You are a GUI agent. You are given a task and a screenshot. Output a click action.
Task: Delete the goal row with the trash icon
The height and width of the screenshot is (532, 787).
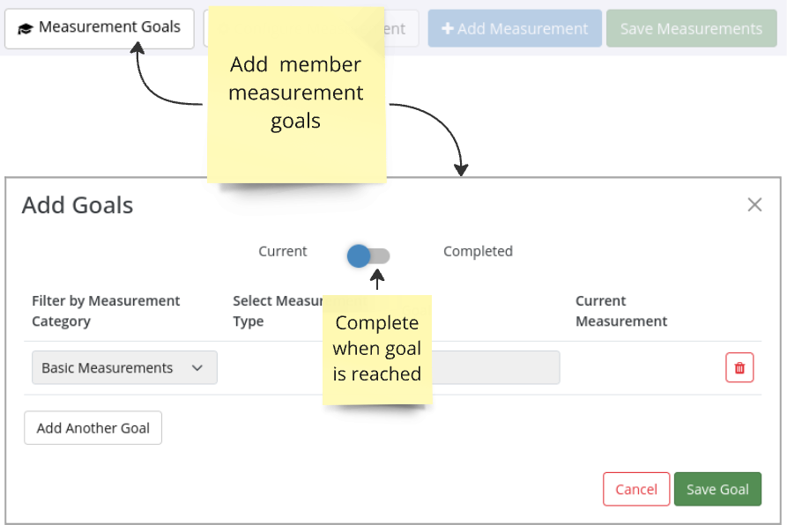pyautogui.click(x=739, y=367)
